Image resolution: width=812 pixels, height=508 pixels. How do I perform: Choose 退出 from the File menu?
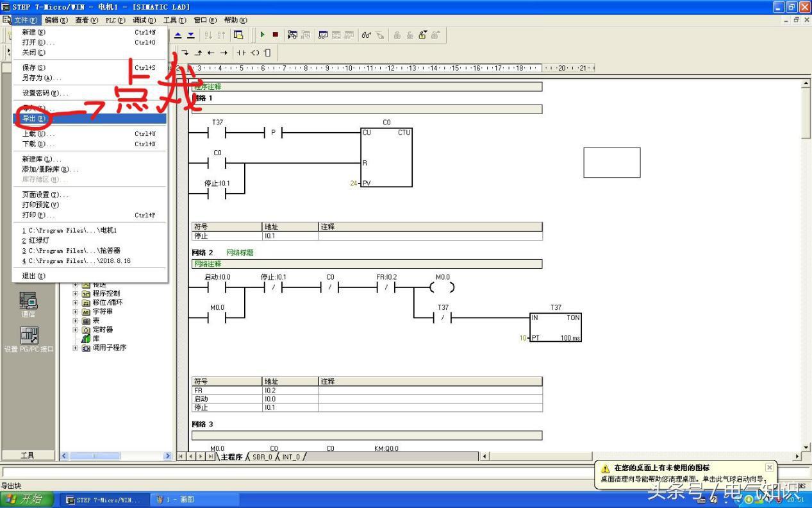(90, 276)
